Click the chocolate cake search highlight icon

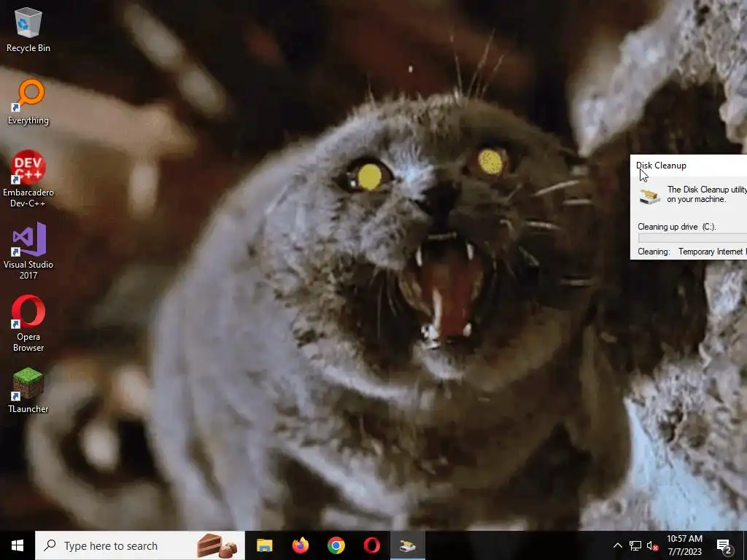(217, 545)
